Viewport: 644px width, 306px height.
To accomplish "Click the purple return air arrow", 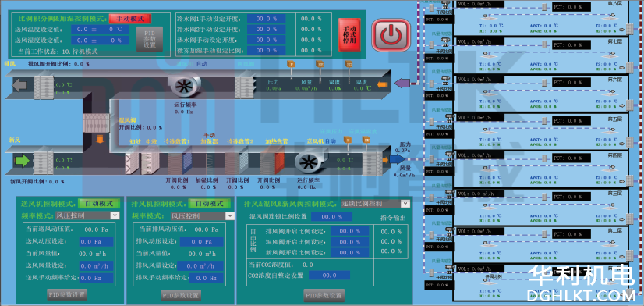I will pyautogui.click(x=402, y=84).
